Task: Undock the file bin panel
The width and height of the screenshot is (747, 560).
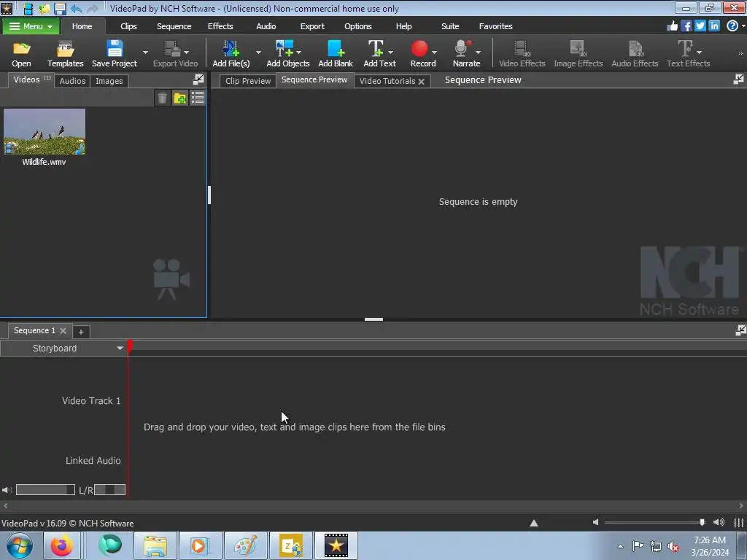Action: [x=198, y=79]
